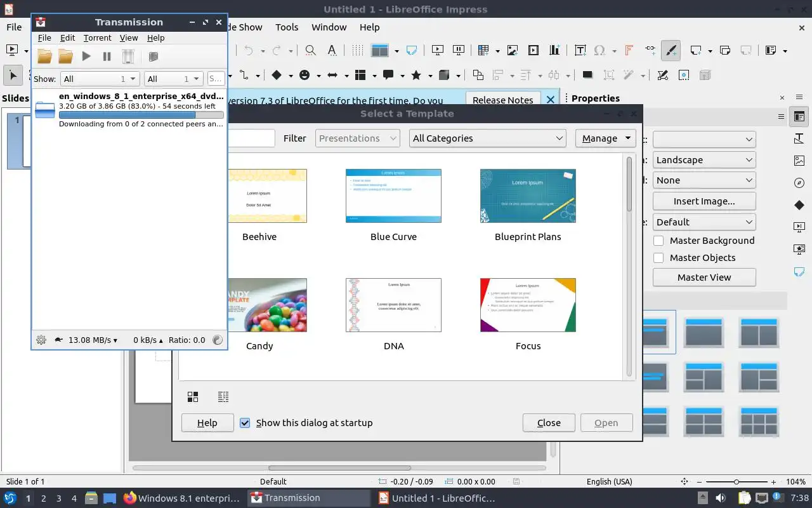Open sidebar Slide Transition icon

pos(799,227)
